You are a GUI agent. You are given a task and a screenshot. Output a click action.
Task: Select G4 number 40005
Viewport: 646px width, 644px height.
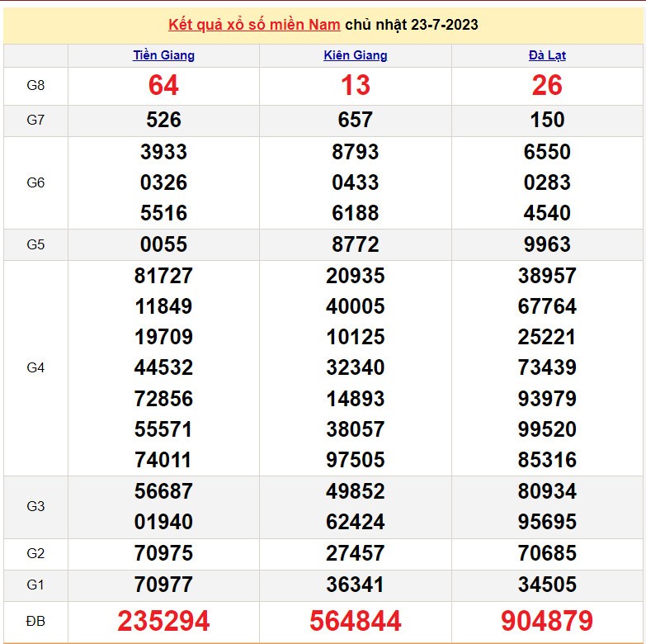tap(355, 306)
